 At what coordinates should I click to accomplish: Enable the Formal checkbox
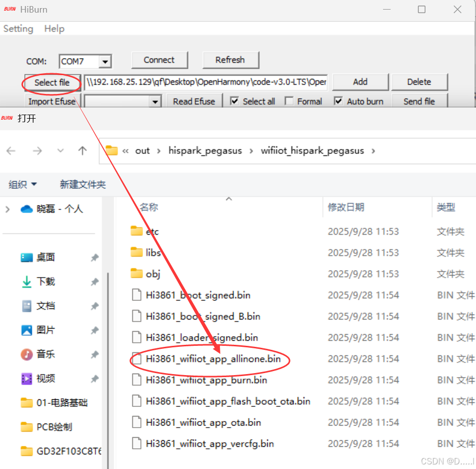pyautogui.click(x=289, y=101)
